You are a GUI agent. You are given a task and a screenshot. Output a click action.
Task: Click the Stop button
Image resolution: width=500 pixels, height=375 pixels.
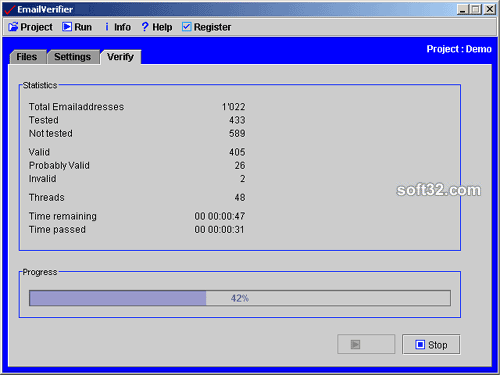[x=431, y=344]
